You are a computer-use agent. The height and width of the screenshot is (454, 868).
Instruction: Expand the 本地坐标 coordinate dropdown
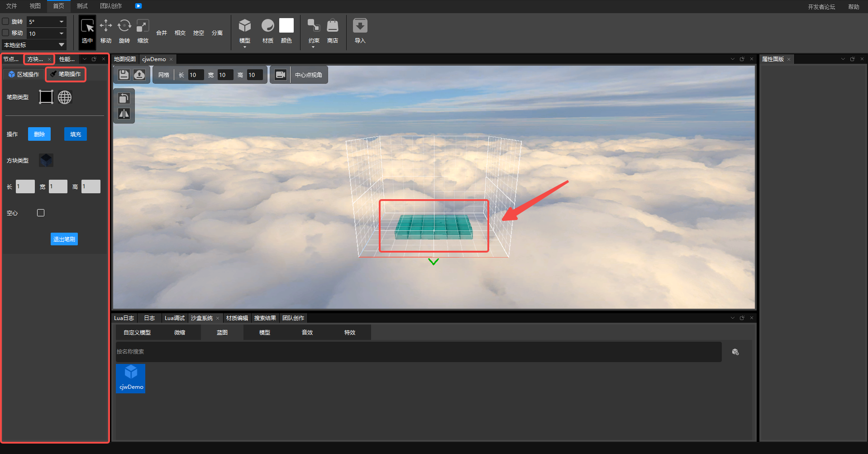click(62, 45)
